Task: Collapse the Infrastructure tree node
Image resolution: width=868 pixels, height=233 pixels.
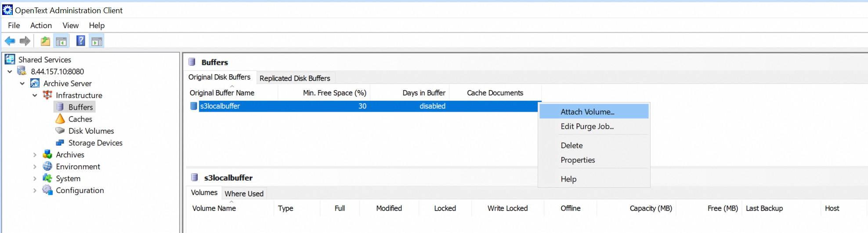Action: click(x=35, y=95)
